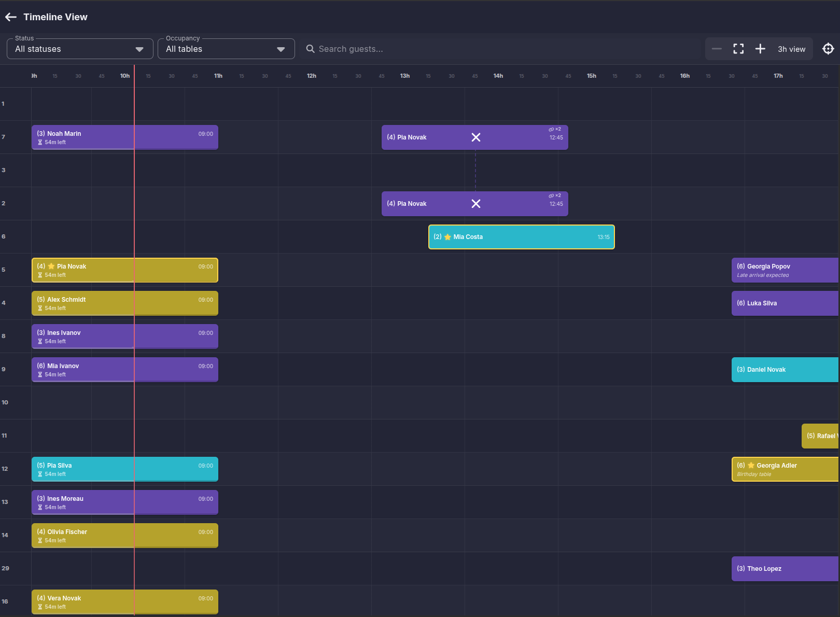Screen dimensions: 840x617
Task: Enter fullscreen mode
Action: (x=738, y=49)
